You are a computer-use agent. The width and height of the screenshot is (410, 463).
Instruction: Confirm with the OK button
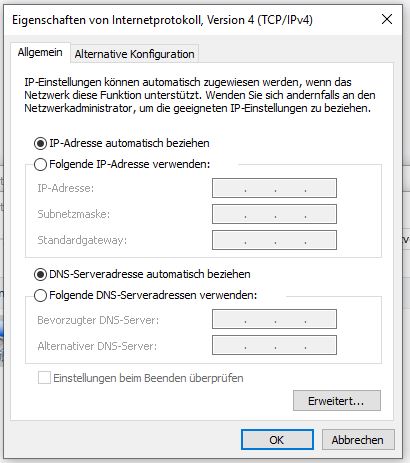[x=277, y=440]
